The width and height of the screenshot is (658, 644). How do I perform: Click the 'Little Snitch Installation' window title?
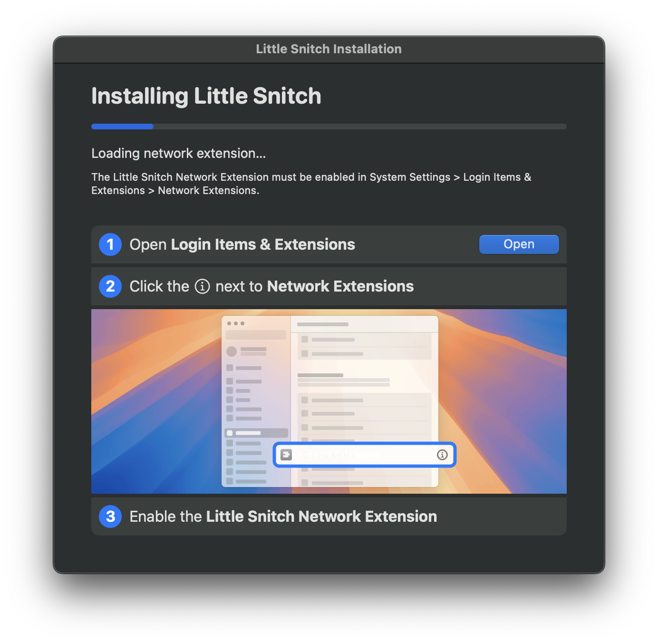tap(329, 49)
